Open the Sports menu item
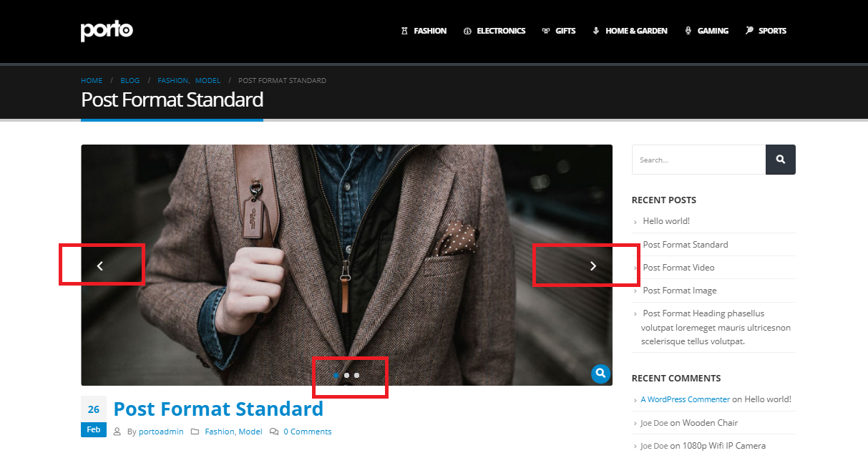 pyautogui.click(x=766, y=31)
